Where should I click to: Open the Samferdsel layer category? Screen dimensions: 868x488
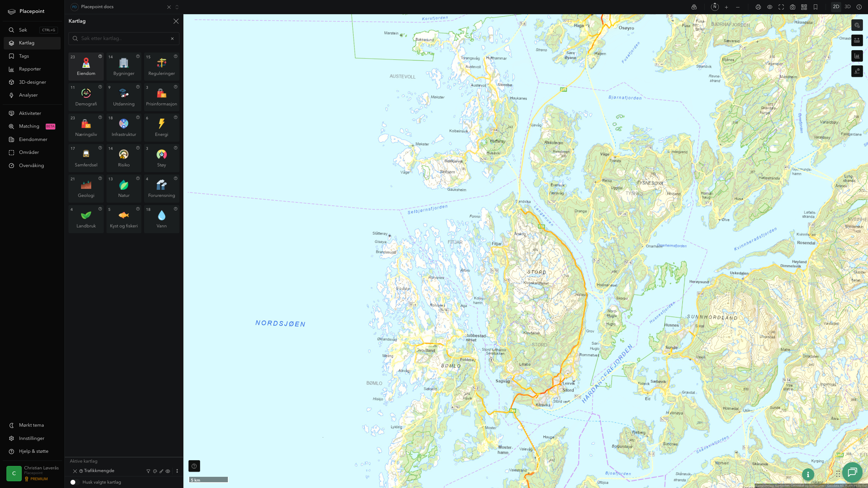86,158
